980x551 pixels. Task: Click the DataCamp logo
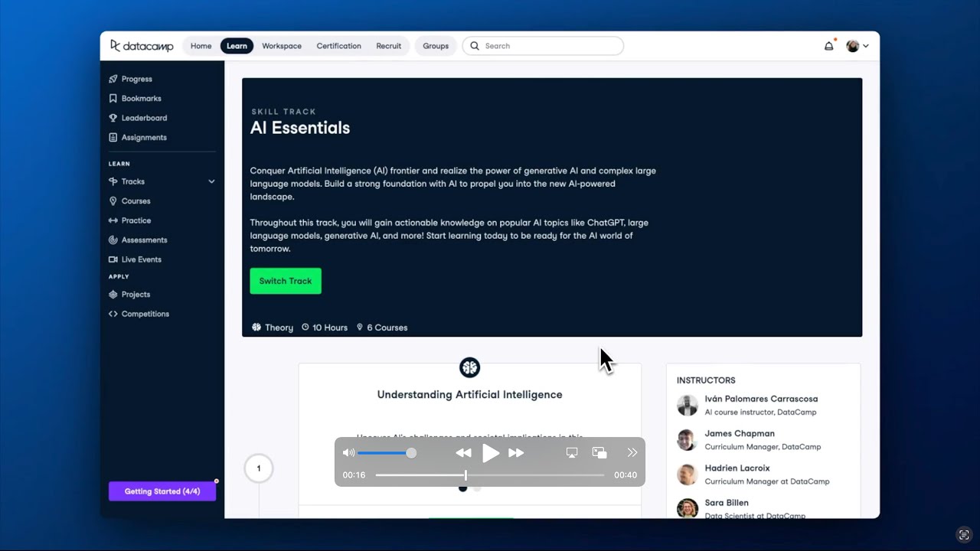pos(142,46)
